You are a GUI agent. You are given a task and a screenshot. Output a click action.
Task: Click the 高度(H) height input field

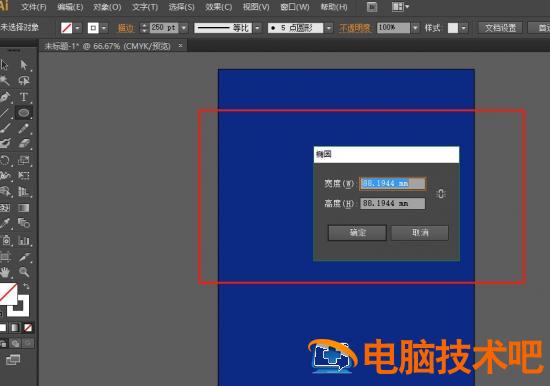[x=393, y=203]
